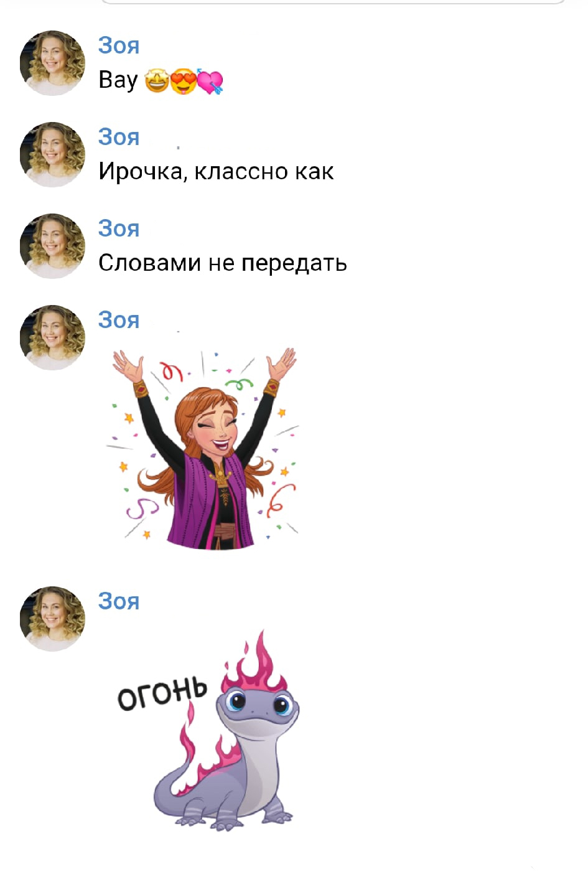Image resolution: width=588 pixels, height=882 pixels.
Task: Open avatar beside the "огонь" salamander sticker
Action: click(x=52, y=619)
